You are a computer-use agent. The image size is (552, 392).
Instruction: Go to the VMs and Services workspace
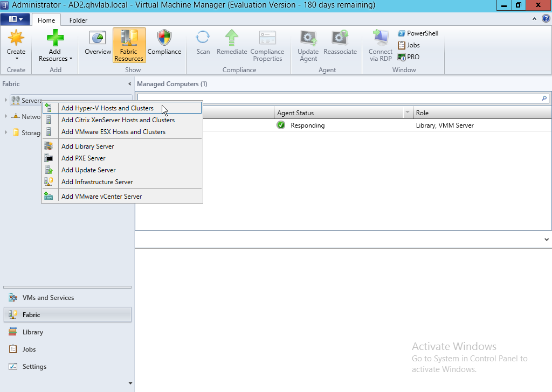click(x=48, y=298)
